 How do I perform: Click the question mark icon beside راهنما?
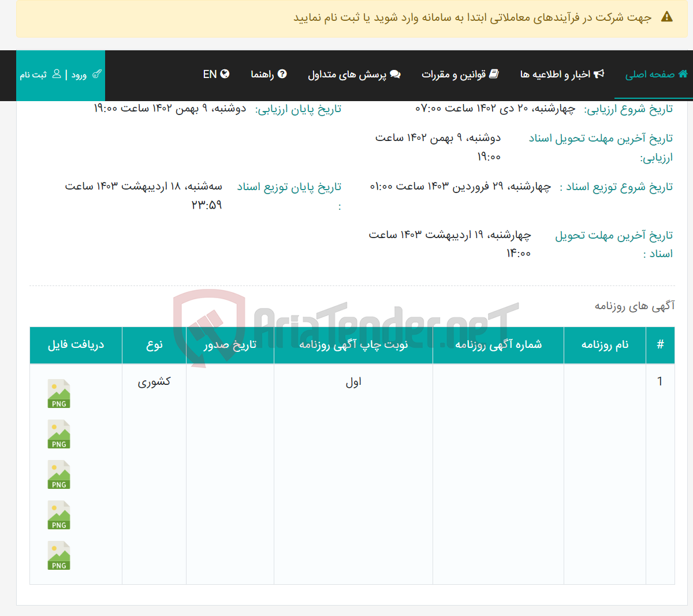coord(282,74)
